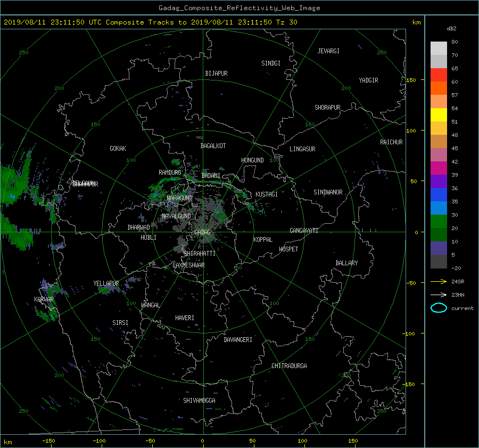The image size is (479, 448).
Task: Click the 'current' legend label
Action: tap(462, 308)
